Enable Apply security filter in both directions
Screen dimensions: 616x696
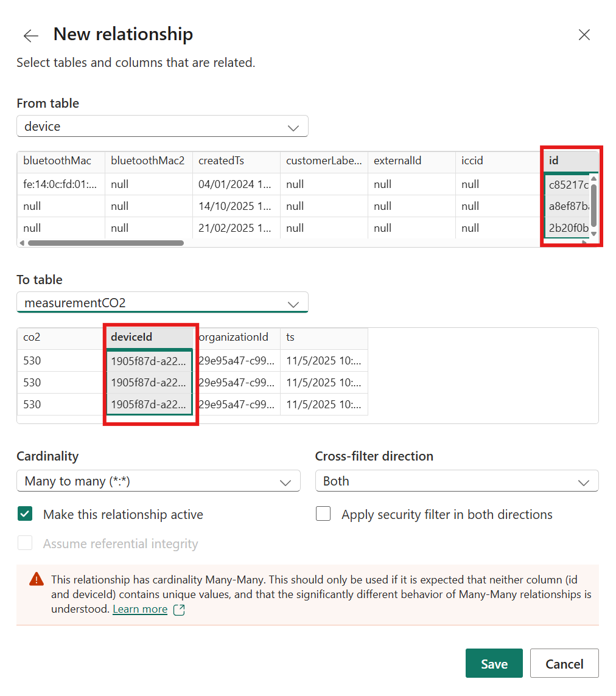323,515
